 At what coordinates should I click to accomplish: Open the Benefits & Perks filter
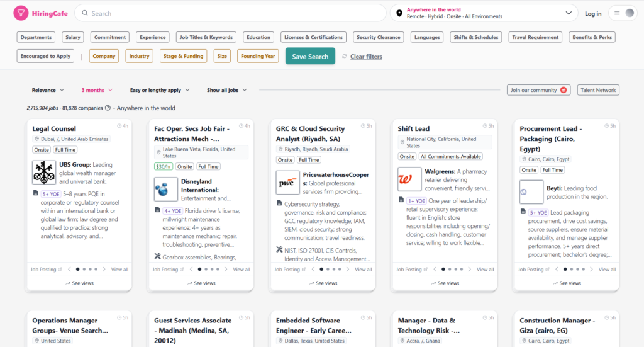click(592, 37)
